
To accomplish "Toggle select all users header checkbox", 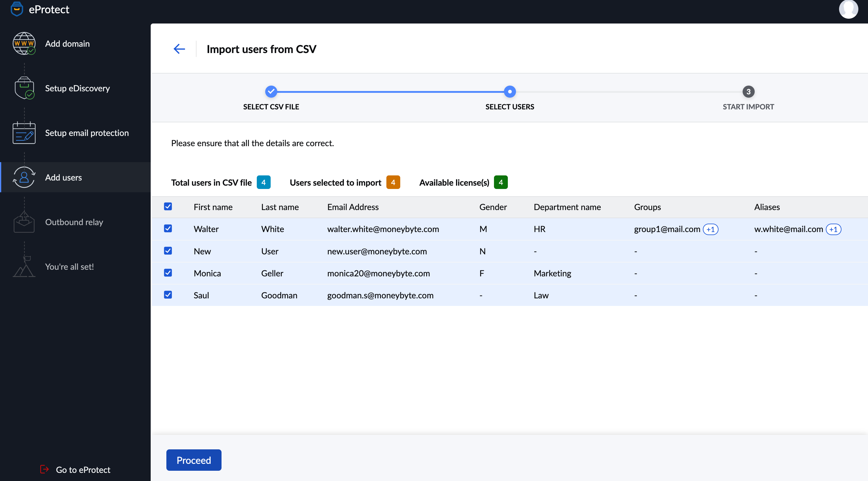I will (x=168, y=207).
